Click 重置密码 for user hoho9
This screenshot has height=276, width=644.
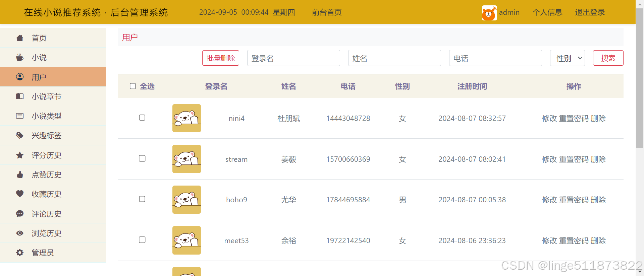574,200
